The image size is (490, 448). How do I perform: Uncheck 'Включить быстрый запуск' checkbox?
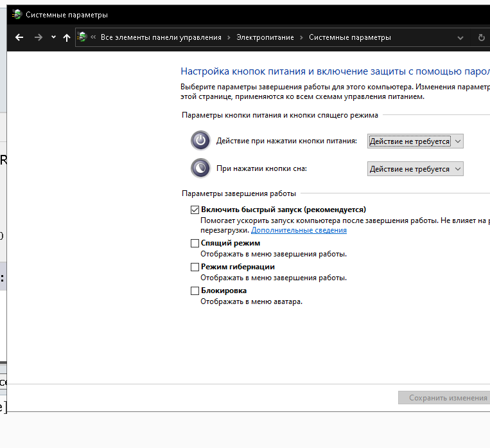pyautogui.click(x=195, y=210)
